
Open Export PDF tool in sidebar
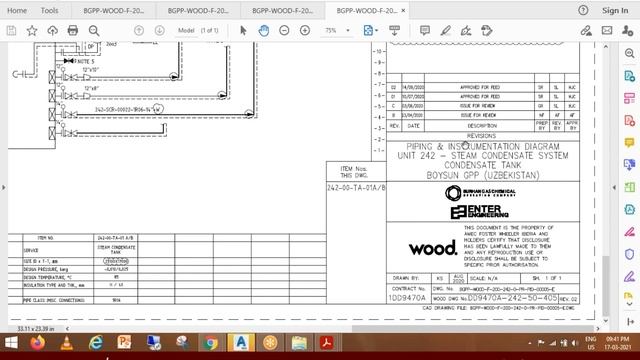click(x=629, y=76)
